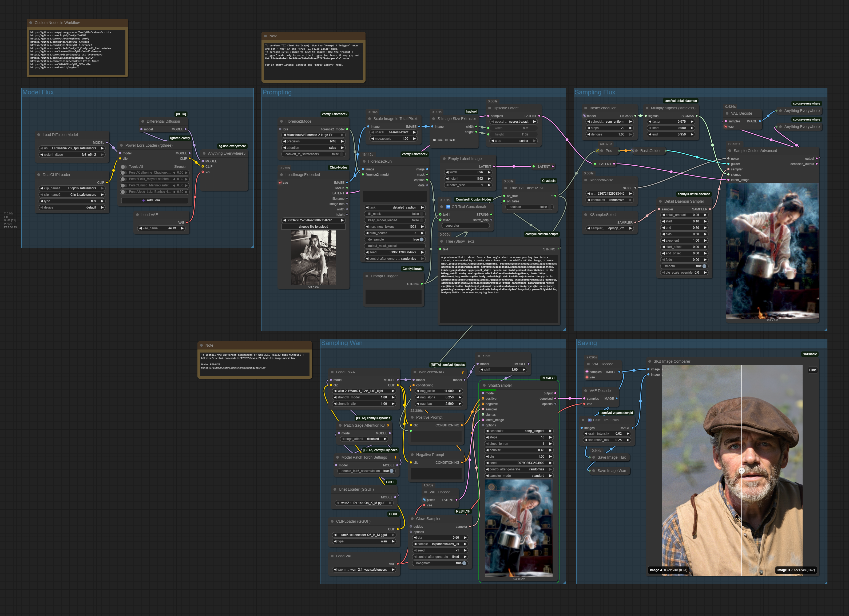Click the Kaytool K icon on Image Size Extractor
This screenshot has width=849, height=616.
tap(439, 119)
